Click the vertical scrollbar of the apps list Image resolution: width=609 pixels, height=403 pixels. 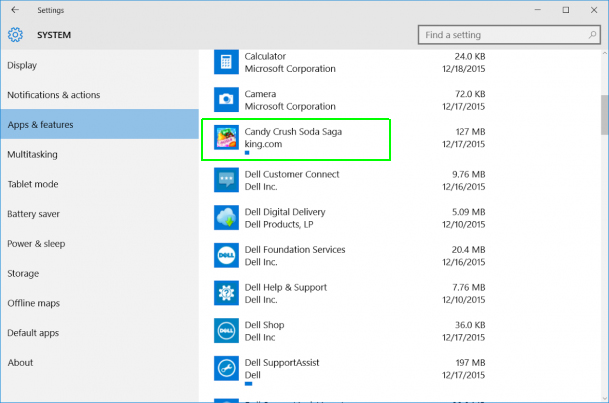pos(603,112)
